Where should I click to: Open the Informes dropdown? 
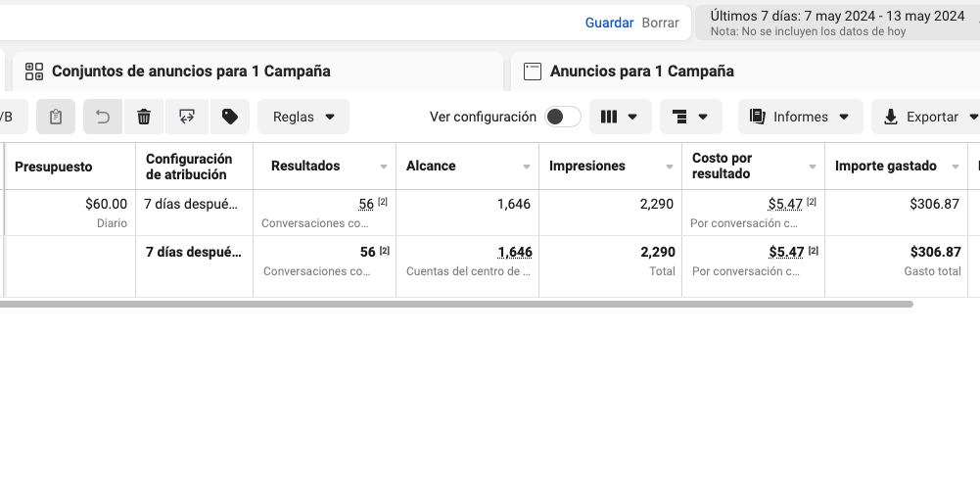tap(800, 117)
